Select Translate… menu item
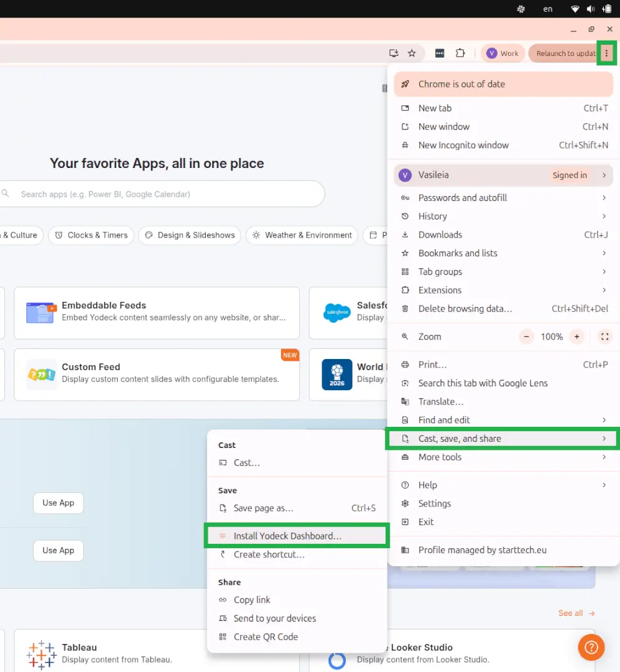The width and height of the screenshot is (620, 672). tap(503, 401)
